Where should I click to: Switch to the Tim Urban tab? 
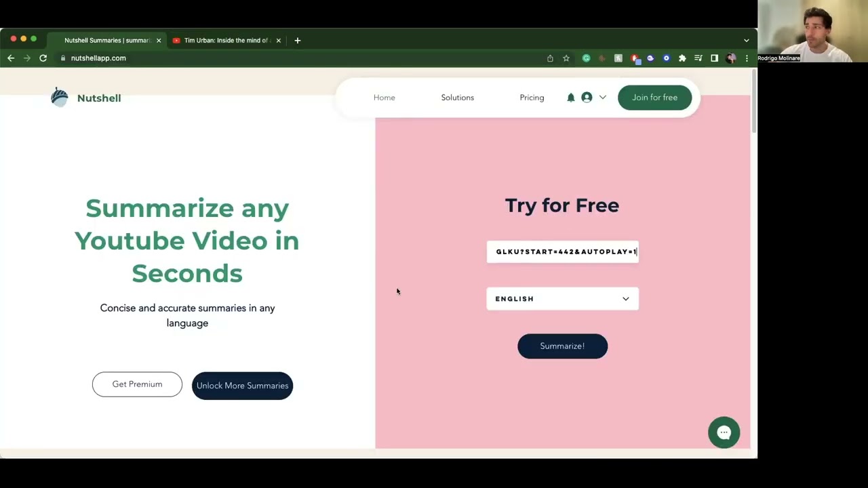pyautogui.click(x=224, y=40)
